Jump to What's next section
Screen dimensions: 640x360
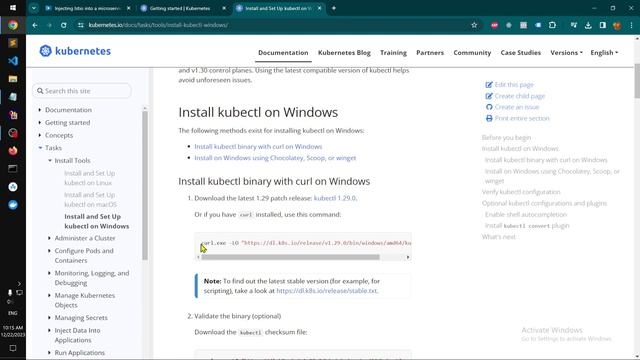pos(498,237)
